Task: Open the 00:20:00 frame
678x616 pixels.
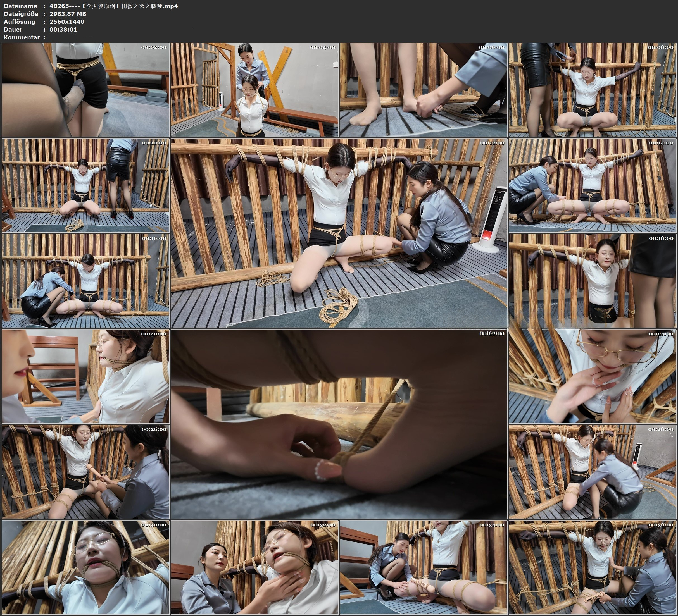Action: point(85,376)
